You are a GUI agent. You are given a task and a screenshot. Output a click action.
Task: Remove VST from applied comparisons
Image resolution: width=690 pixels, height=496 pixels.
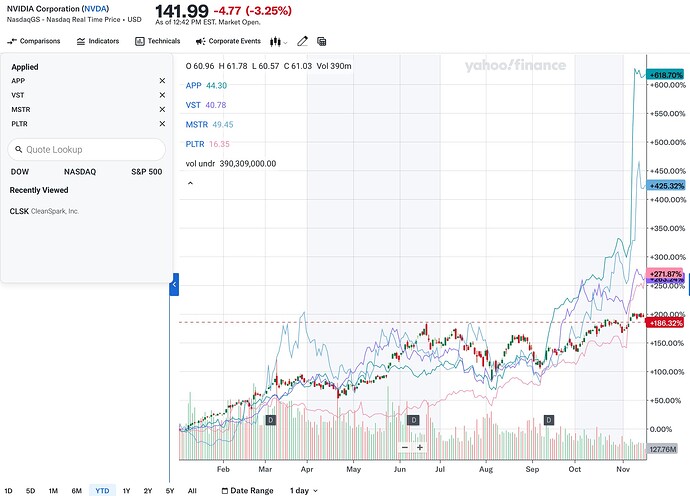pos(162,95)
